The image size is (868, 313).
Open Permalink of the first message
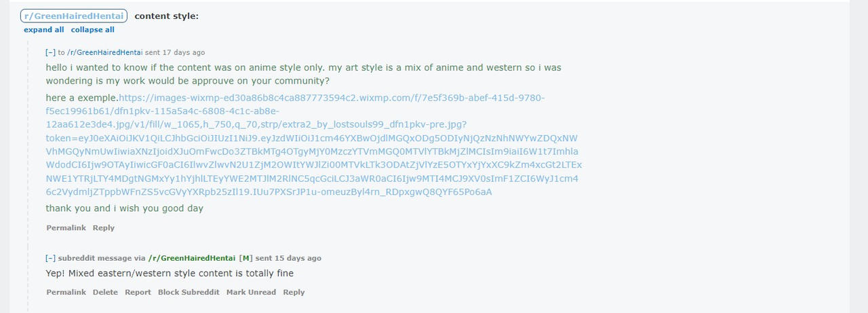(x=66, y=228)
